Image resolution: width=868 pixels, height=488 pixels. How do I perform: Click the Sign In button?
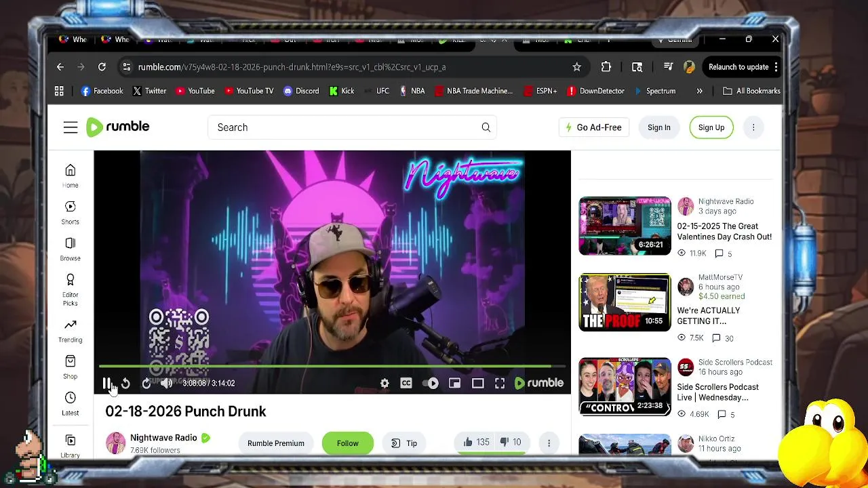coord(658,127)
